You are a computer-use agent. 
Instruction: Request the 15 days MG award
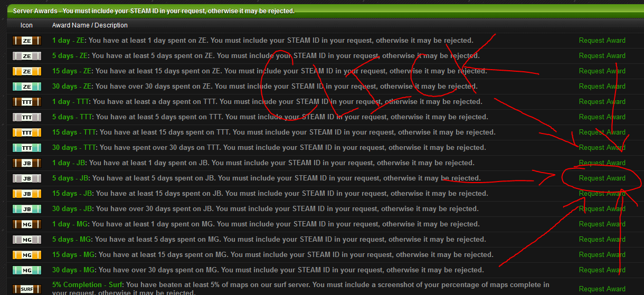(602, 255)
